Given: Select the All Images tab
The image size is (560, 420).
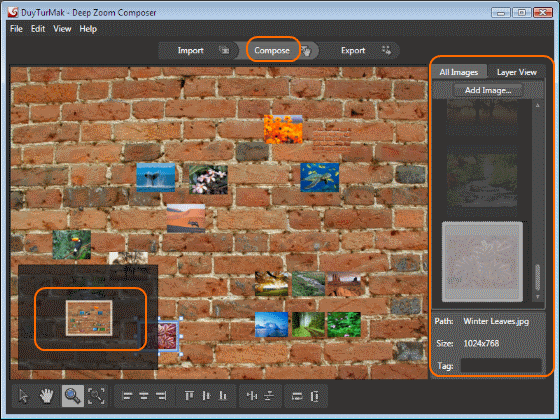Looking at the screenshot, I should point(459,72).
